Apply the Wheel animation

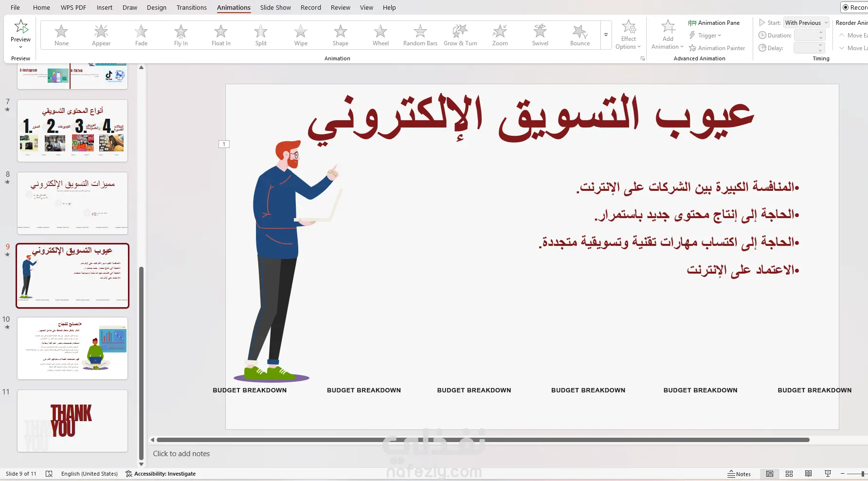(380, 35)
